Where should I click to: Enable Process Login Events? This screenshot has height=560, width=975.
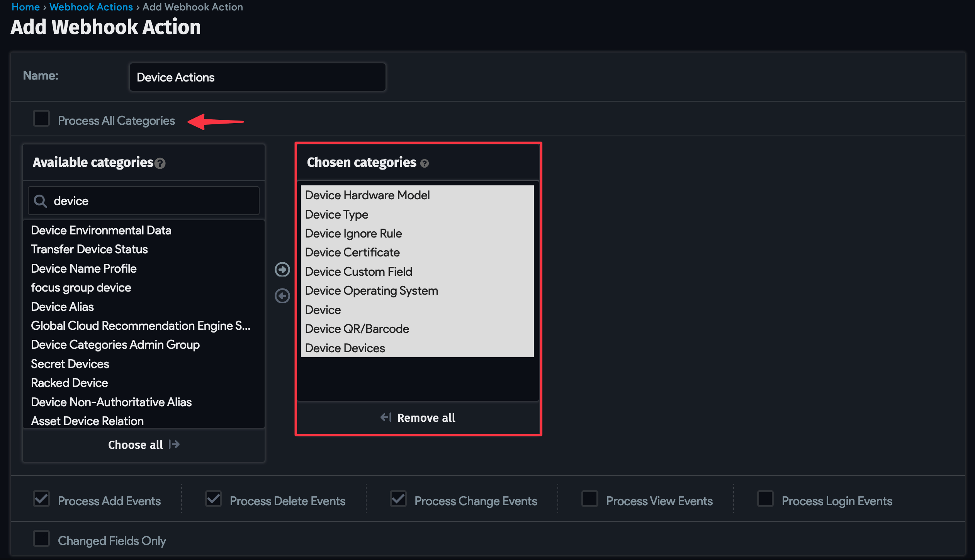point(765,499)
